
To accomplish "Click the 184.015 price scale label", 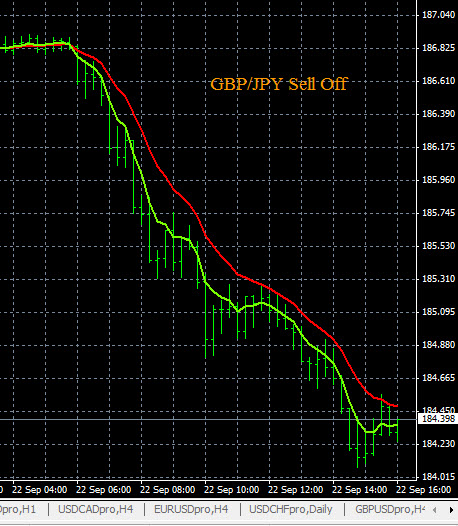I will (x=438, y=477).
